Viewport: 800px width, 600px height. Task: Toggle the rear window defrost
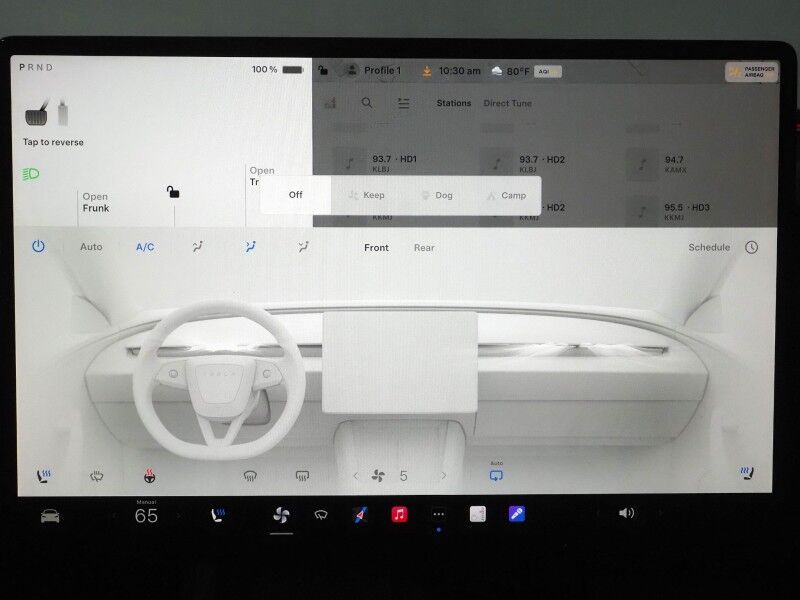click(x=303, y=476)
